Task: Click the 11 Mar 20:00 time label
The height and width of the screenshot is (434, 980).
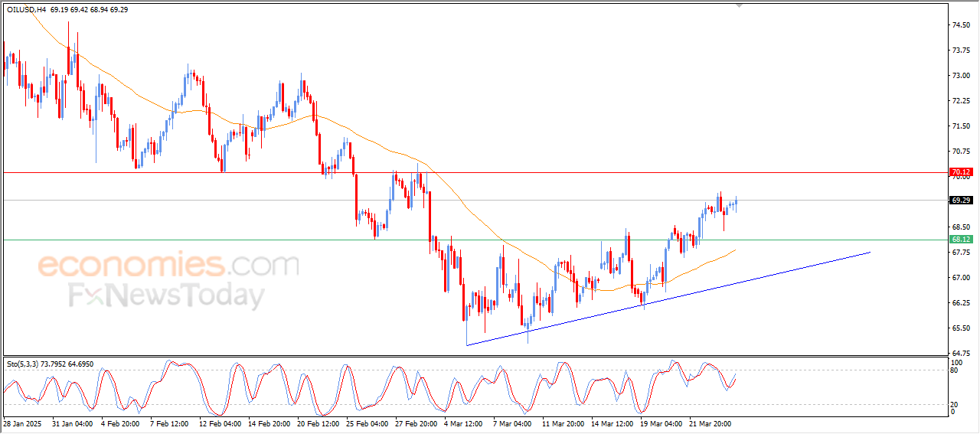Action: pos(564,423)
